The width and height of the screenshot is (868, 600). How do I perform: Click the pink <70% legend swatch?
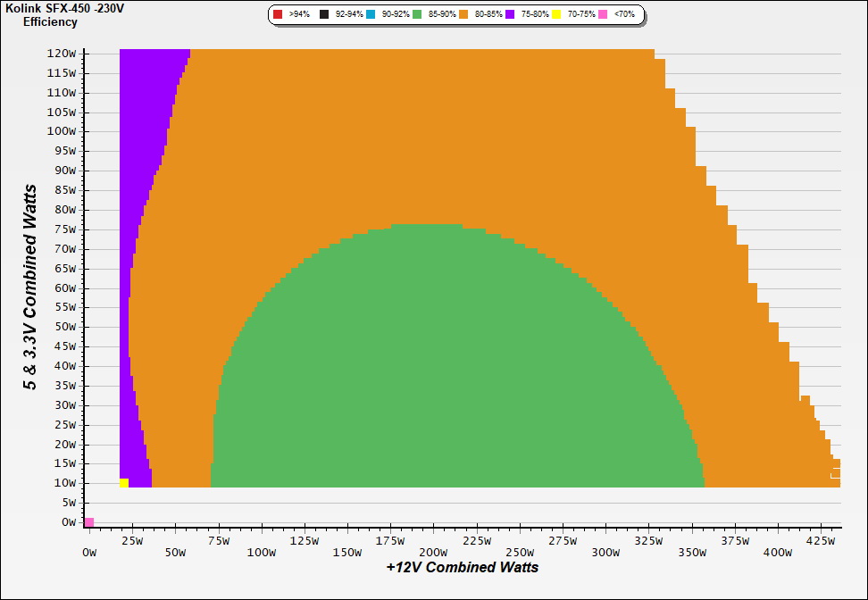pos(603,15)
